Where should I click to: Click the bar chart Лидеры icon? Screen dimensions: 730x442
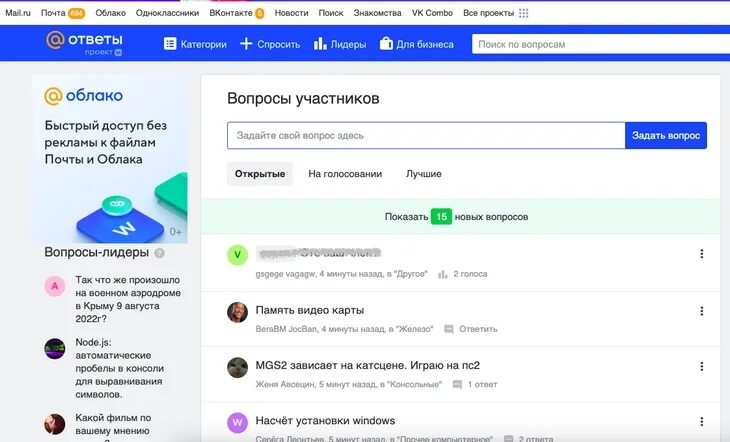coord(320,44)
